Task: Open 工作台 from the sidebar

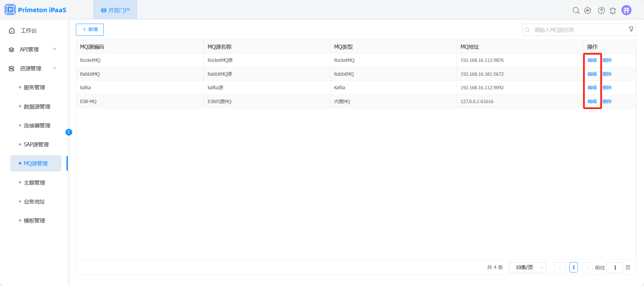Action: point(28,30)
